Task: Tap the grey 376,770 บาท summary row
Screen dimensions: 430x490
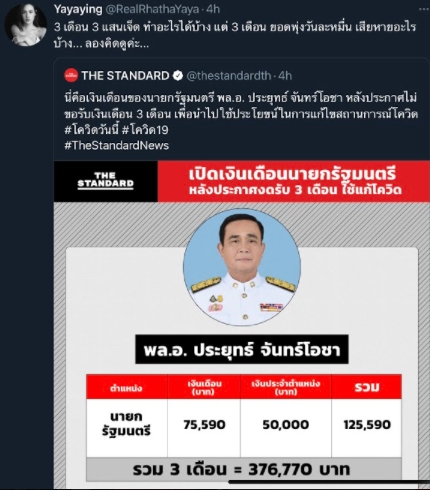Action: [244, 469]
